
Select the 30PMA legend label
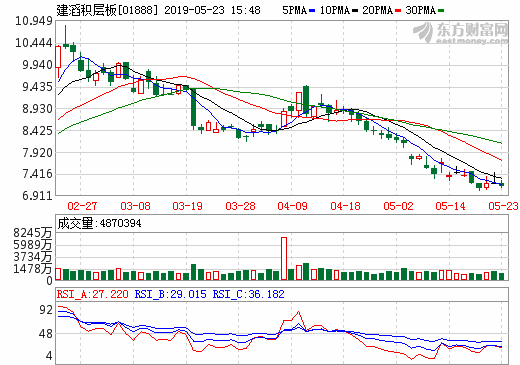[x=421, y=10]
